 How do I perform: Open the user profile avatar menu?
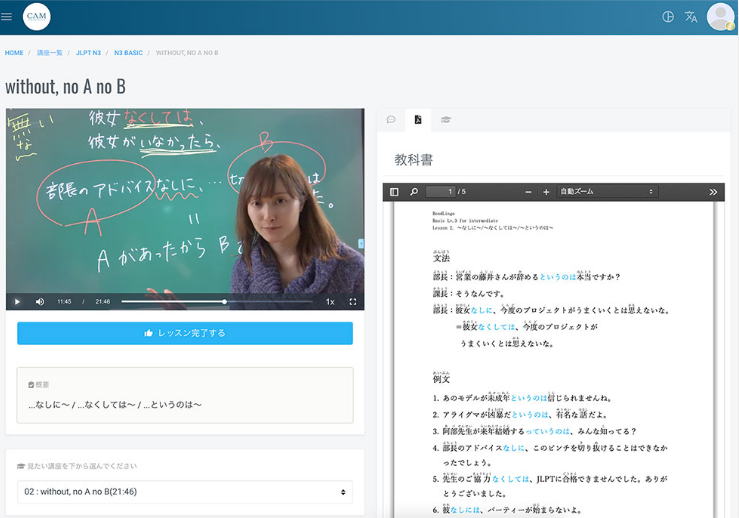tap(720, 17)
